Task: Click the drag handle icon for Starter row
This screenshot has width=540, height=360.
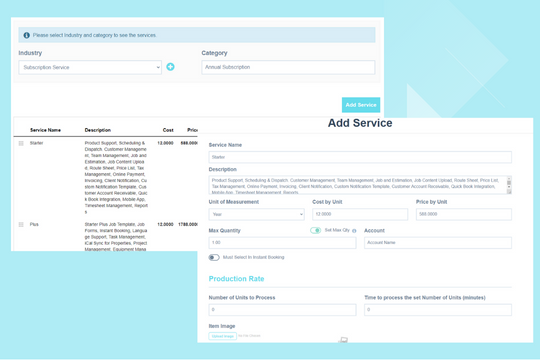Action: pos(21,143)
